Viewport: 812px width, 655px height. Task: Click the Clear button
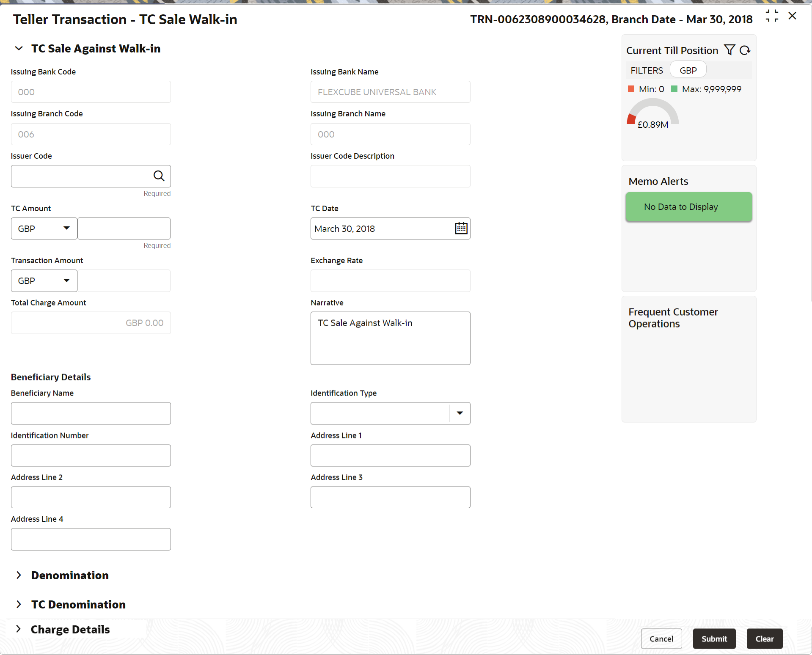point(764,639)
